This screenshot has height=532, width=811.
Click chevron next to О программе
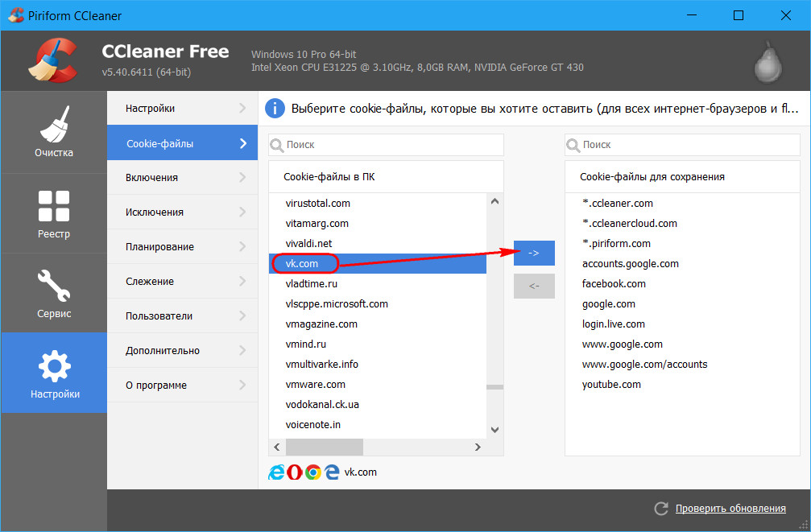click(x=242, y=386)
